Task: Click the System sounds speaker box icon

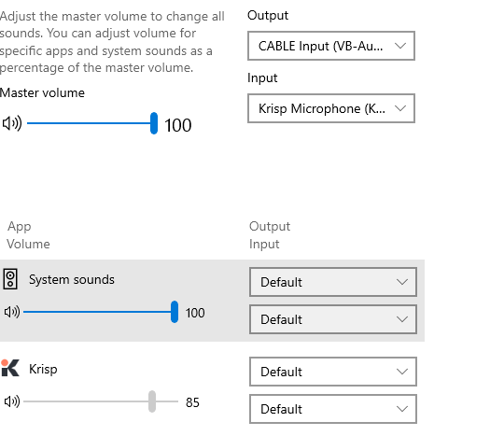Action: tap(10, 279)
